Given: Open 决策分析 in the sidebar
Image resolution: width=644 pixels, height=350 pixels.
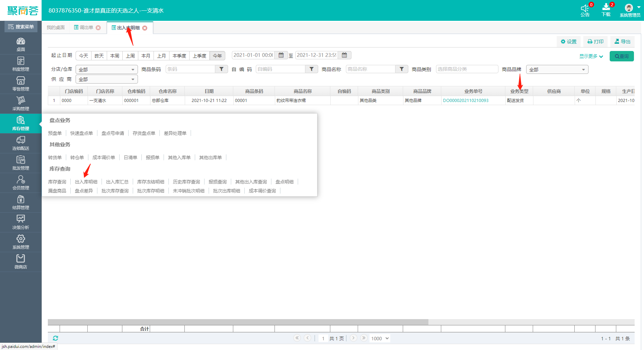Looking at the screenshot, I should point(21,222).
